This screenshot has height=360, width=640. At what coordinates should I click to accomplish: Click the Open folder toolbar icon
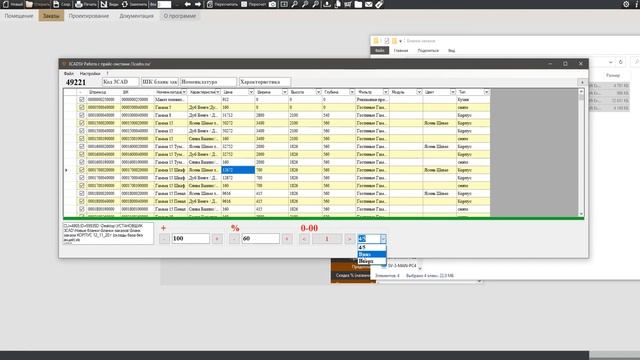[x=29, y=4]
